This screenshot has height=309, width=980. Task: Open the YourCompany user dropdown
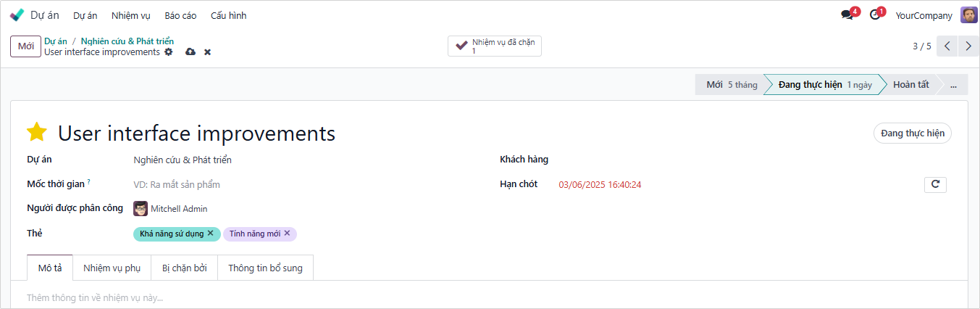click(x=924, y=15)
